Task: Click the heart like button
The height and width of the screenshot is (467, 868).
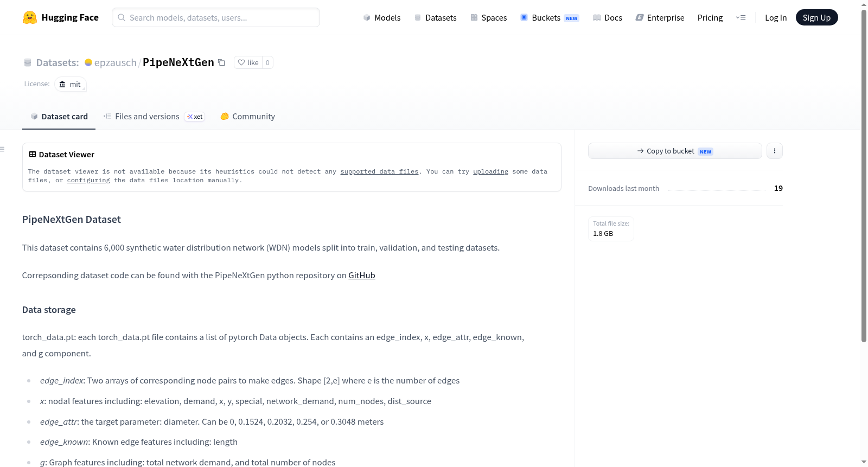Action: (x=248, y=62)
